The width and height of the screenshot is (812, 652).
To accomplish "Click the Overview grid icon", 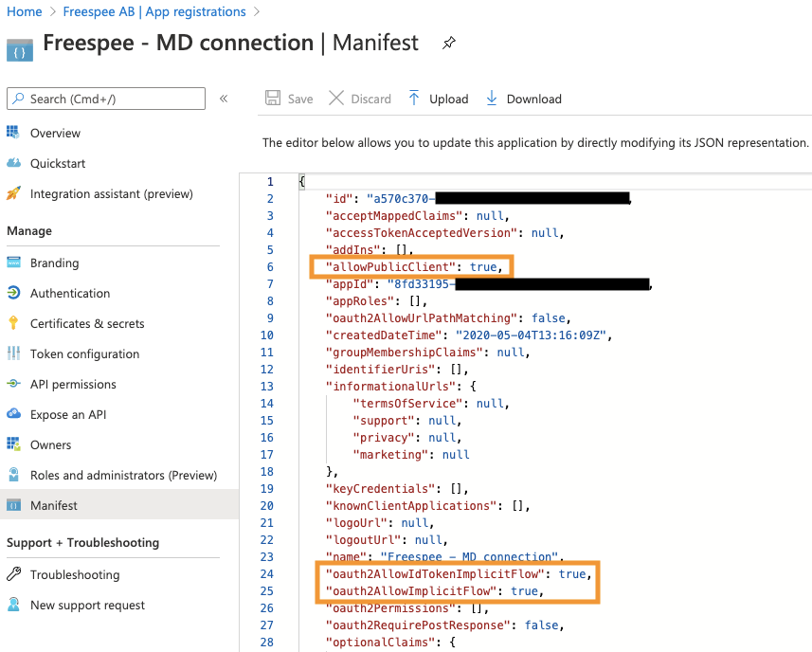I will coord(13,133).
